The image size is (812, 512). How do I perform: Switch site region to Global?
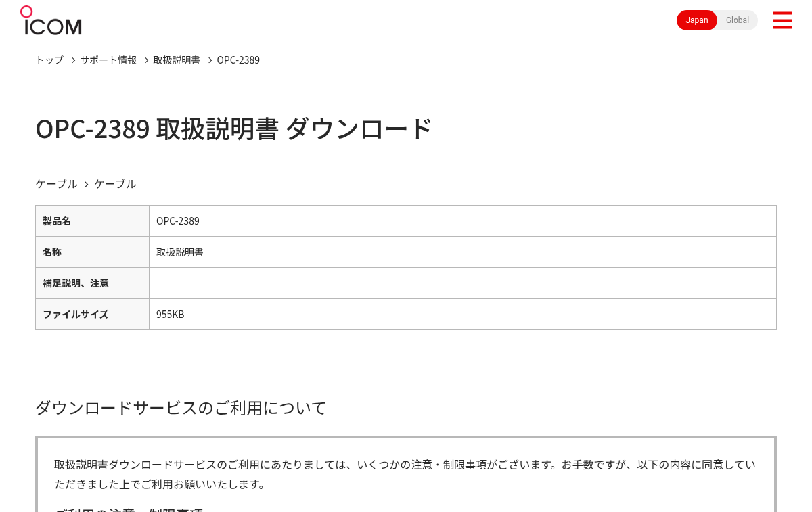click(738, 20)
